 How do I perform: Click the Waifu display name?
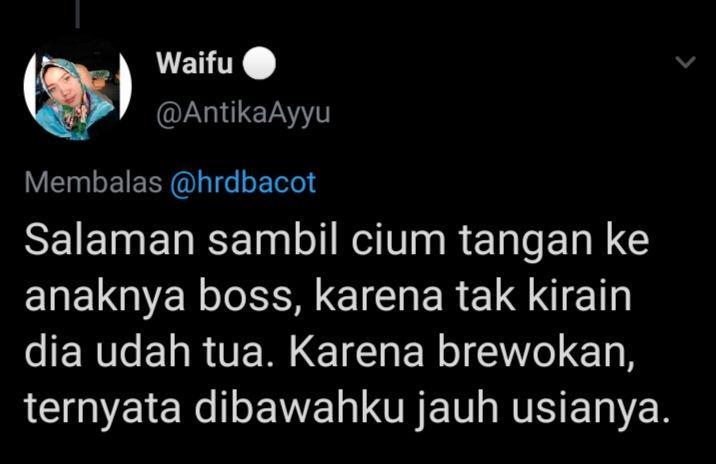point(195,63)
